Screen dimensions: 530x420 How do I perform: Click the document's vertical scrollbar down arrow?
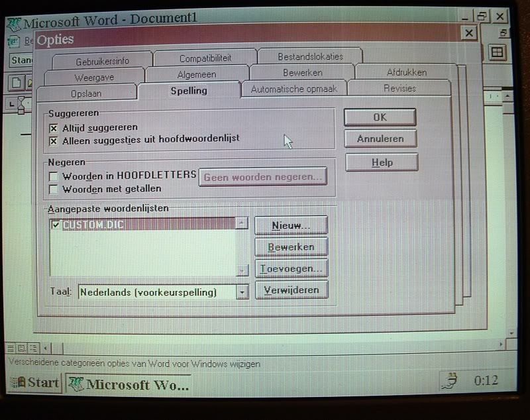coord(511,333)
